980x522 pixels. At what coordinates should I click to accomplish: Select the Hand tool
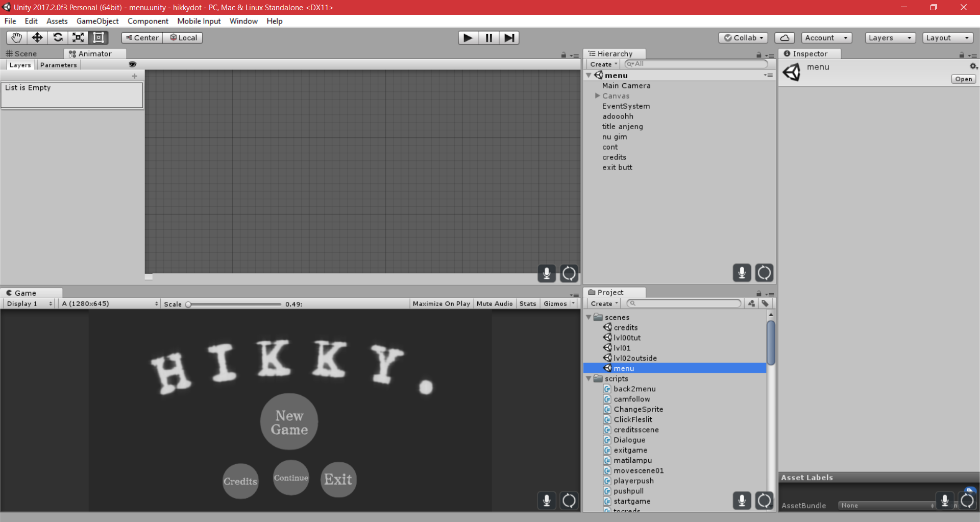16,37
